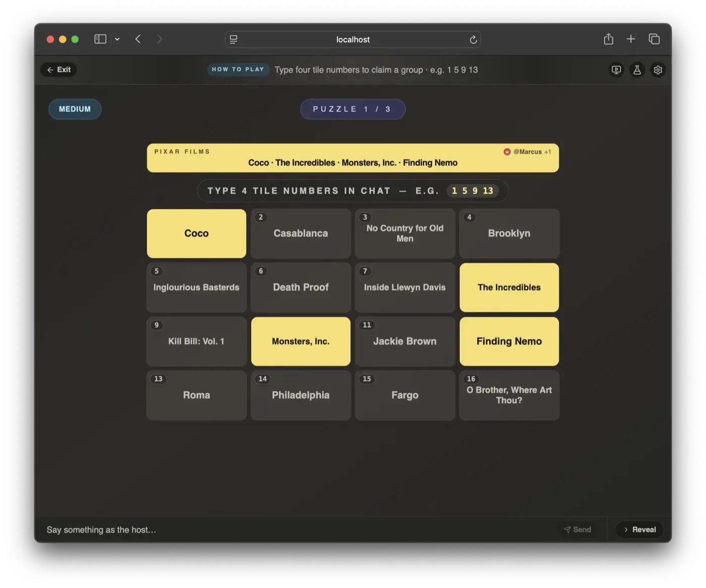The height and width of the screenshot is (588, 706).
Task: Expand the sidebar dropdown chevron
Action: (117, 39)
